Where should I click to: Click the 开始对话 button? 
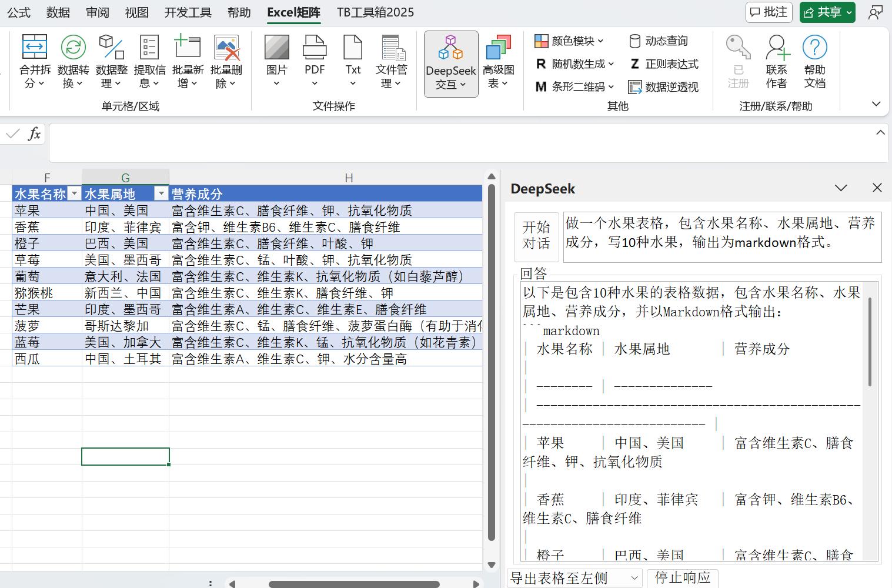coord(536,236)
